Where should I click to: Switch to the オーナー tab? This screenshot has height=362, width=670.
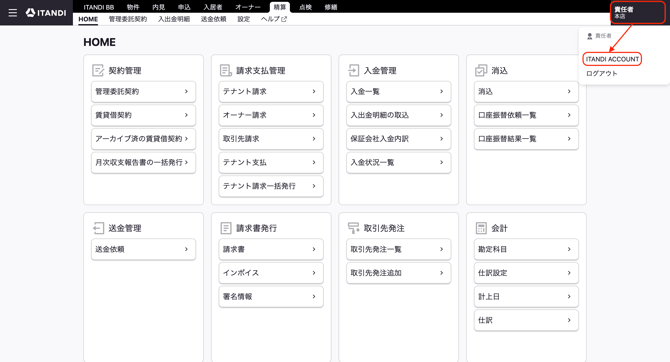coord(248,7)
